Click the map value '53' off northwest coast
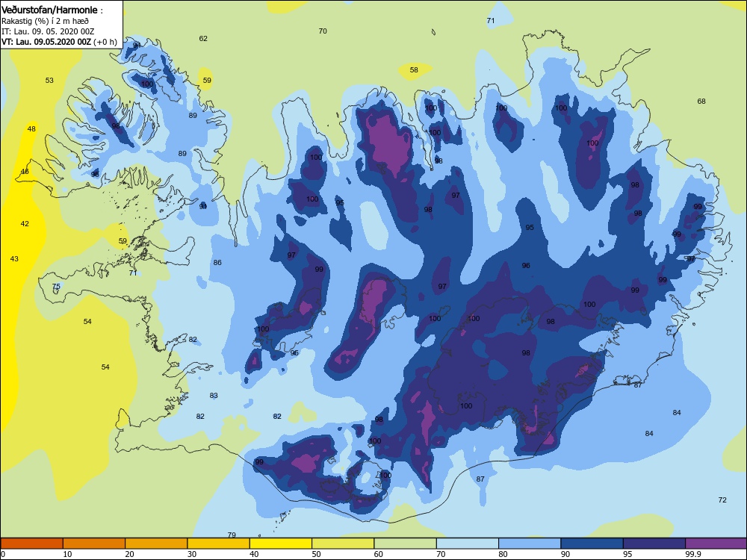 (49, 81)
